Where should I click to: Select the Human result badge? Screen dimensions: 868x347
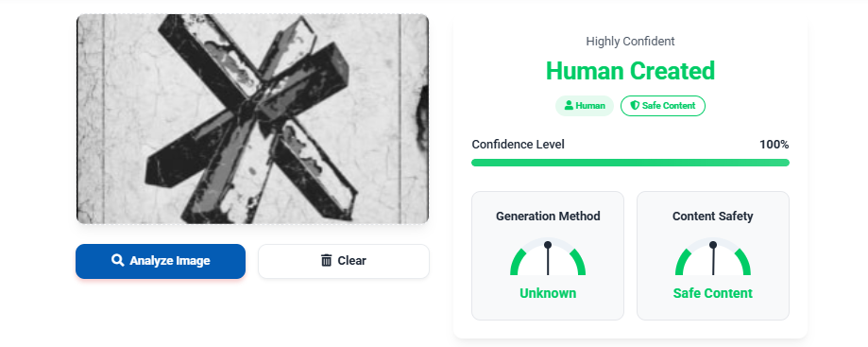585,106
